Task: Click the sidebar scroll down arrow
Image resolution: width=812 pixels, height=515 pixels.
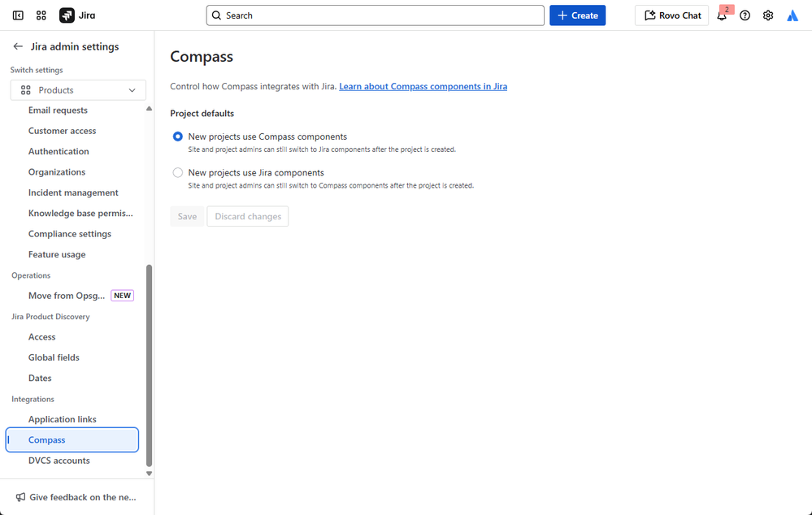Action: coord(149,474)
